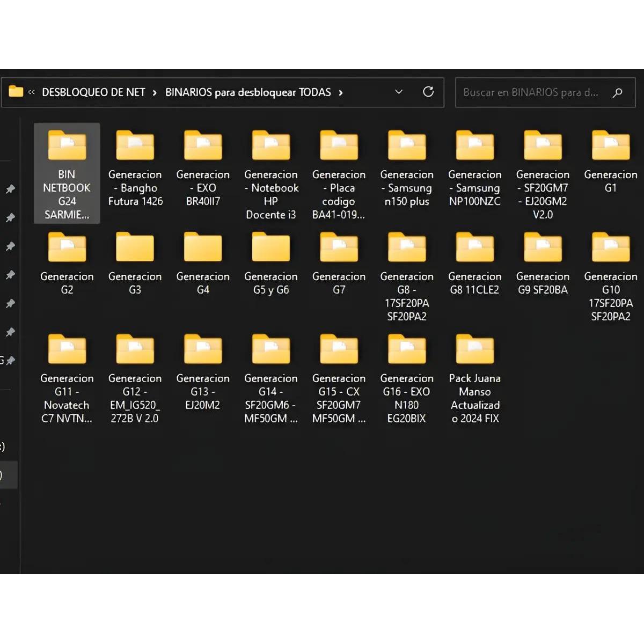Click the refresh button in address bar
The height and width of the screenshot is (644, 644).
(x=428, y=92)
